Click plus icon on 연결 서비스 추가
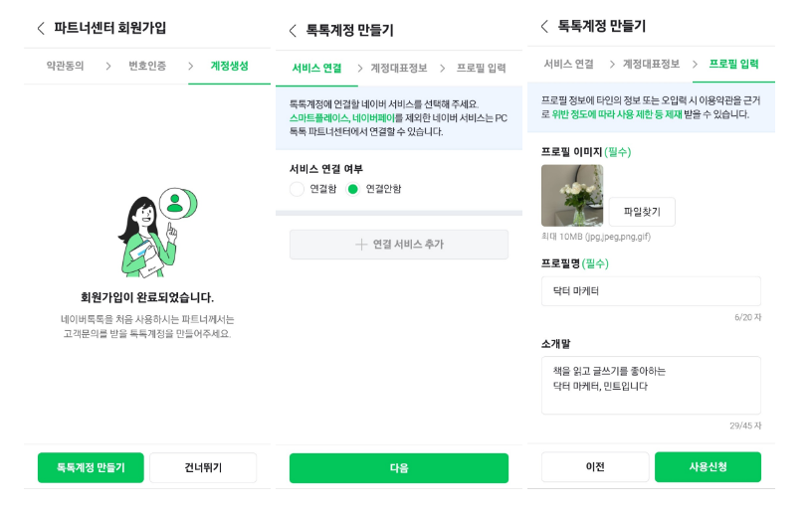Screen dimensions: 812x512 pos(361,245)
